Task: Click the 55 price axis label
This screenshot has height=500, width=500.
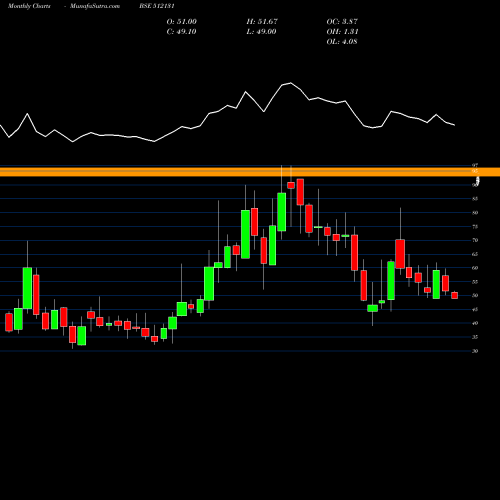Action: coord(475,282)
